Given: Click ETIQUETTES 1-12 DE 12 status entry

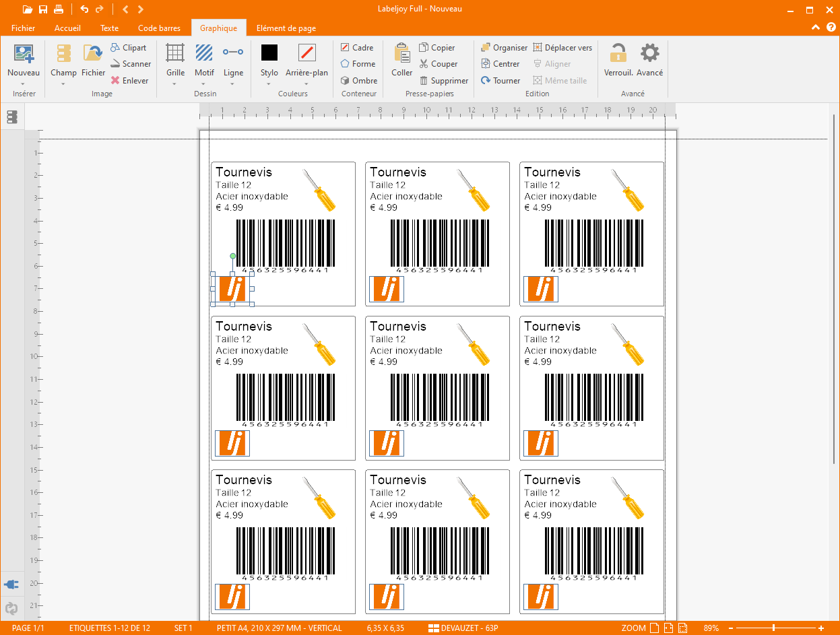Looking at the screenshot, I should click(110, 628).
